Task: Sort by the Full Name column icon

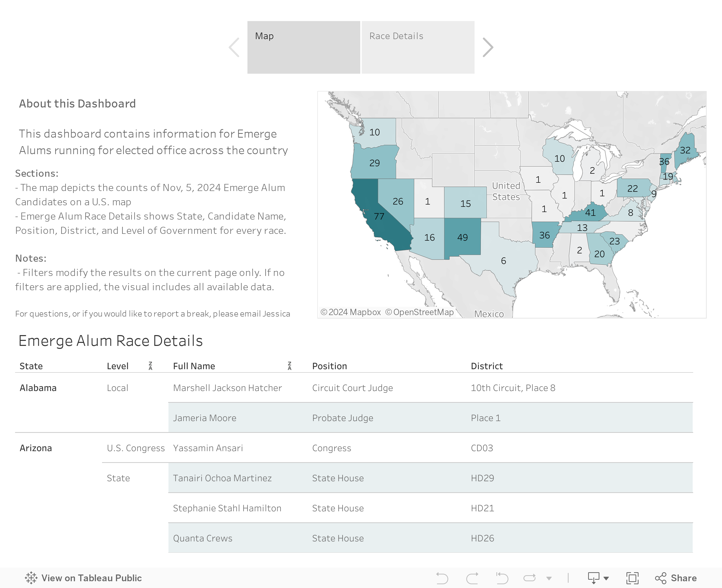Action: point(289,366)
